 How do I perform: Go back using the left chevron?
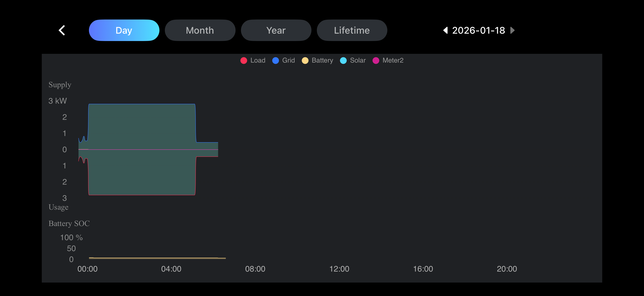62,30
